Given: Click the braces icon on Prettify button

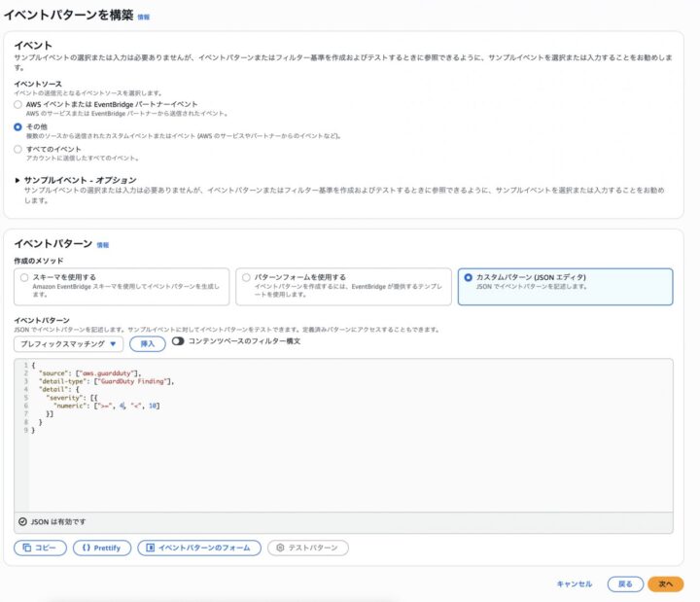Looking at the screenshot, I should tap(85, 548).
